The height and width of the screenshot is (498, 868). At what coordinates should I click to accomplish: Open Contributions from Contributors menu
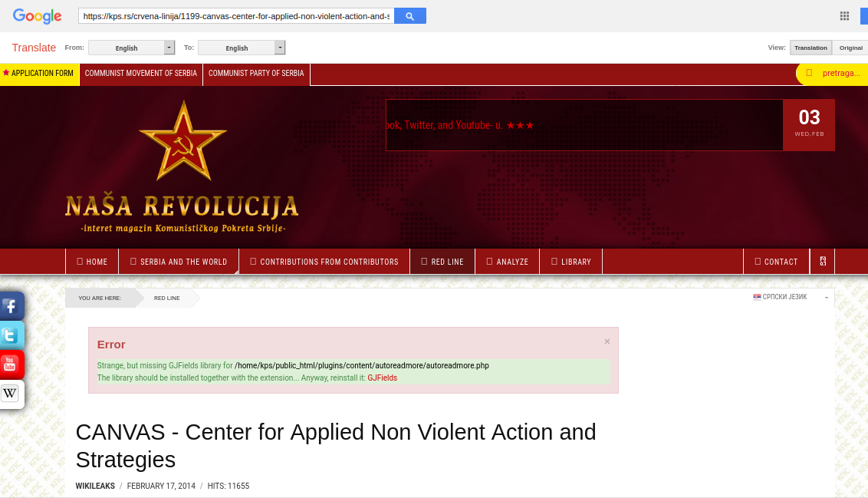coord(324,262)
